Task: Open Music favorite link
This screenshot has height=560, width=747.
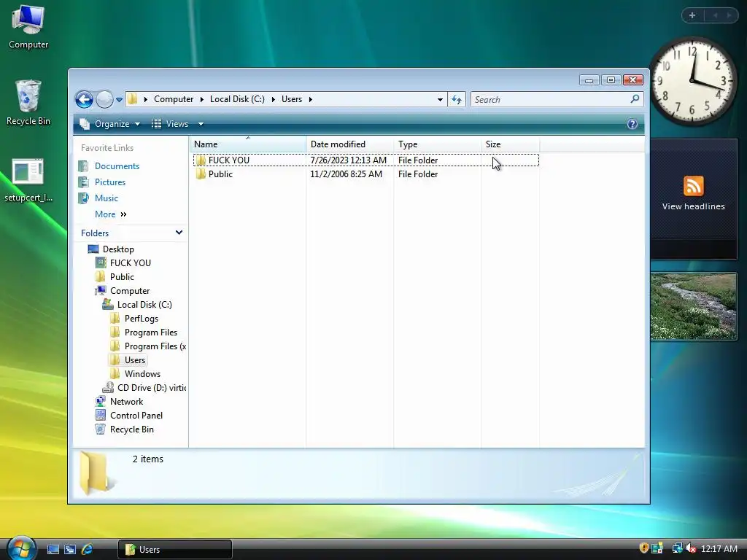Action: click(x=107, y=198)
